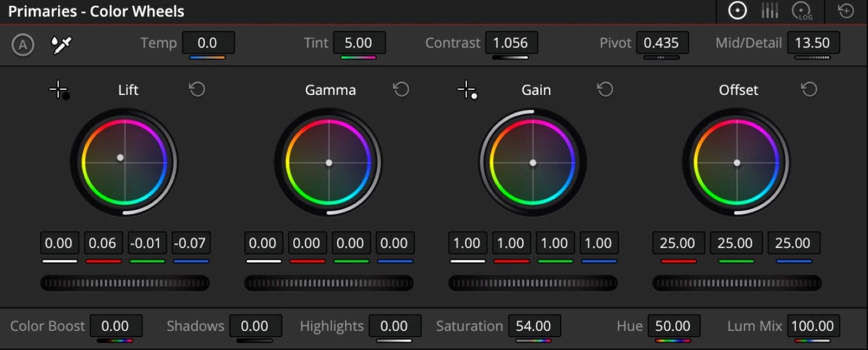The height and width of the screenshot is (350, 868).
Task: Click the crosshair indicator beside Lift
Action: click(x=59, y=89)
